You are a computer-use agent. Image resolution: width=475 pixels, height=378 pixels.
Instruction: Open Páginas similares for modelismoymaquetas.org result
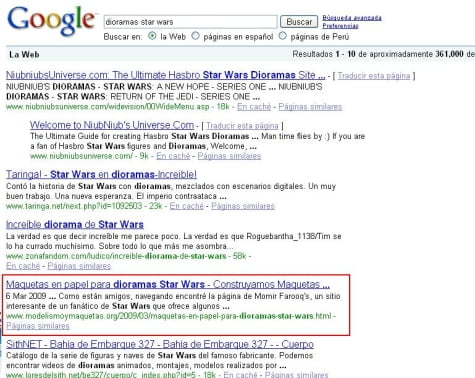[38, 326]
